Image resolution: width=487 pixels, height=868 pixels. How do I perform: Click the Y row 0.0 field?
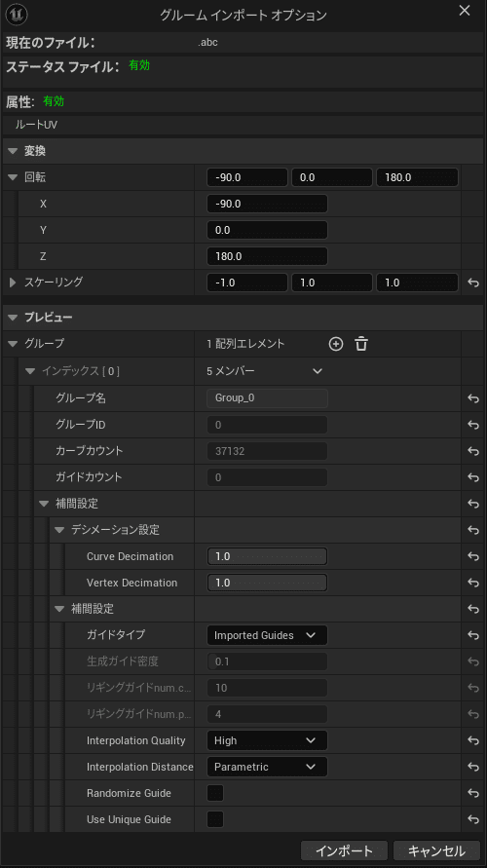point(267,230)
